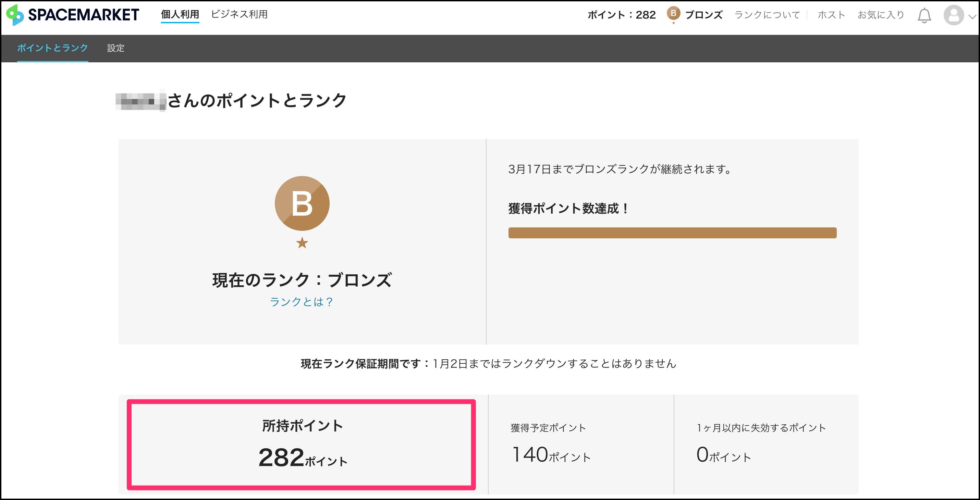Viewport: 980px width, 500px height.
Task: Open the 設定 tab
Action: (x=116, y=48)
